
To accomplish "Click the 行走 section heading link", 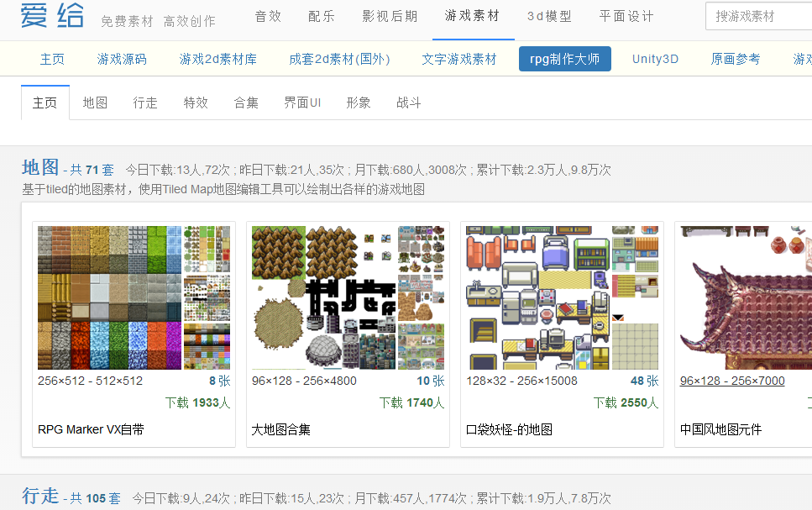I will (40, 496).
